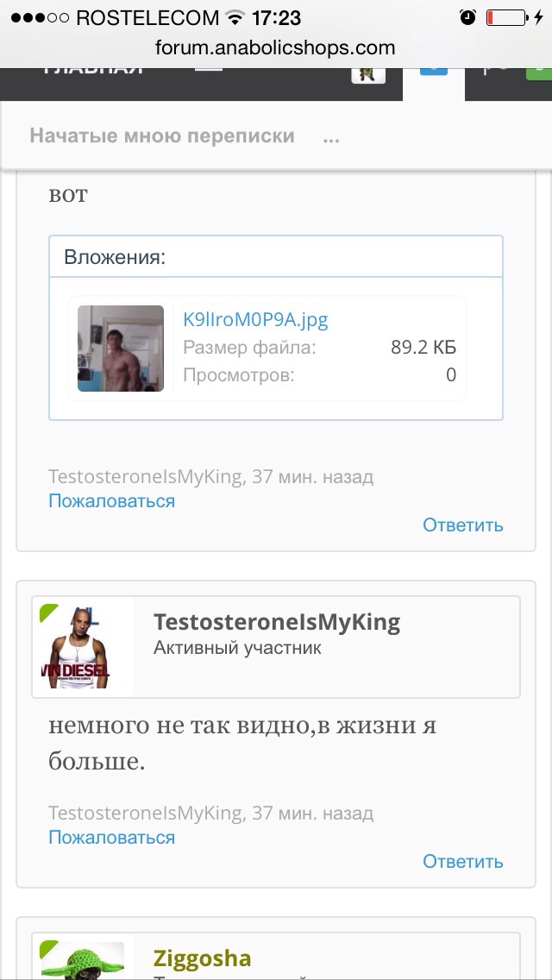Tap the TestosteroneIsMyKing Vin Diesel avatar
Viewport: 552px width, 980px height.
pos(82,647)
